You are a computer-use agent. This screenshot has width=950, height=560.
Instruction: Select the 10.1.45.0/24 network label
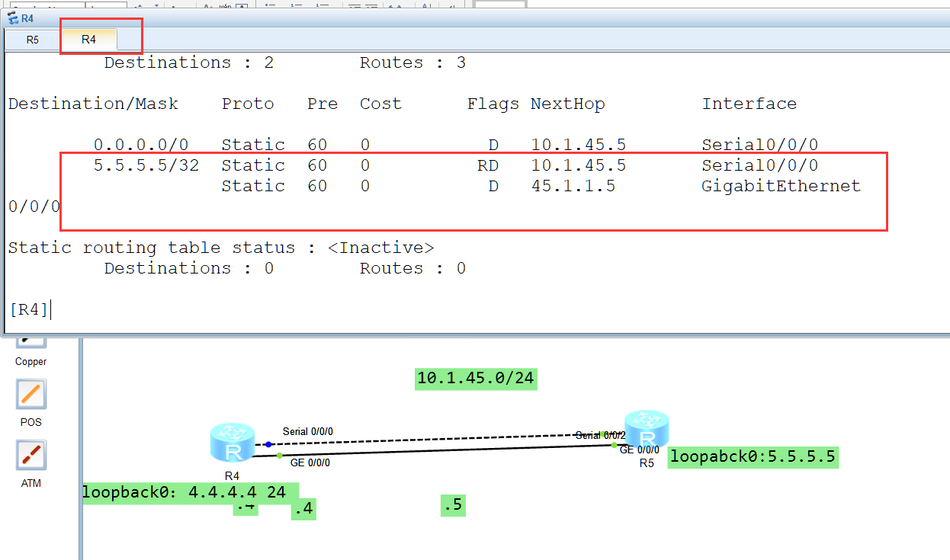pyautogui.click(x=476, y=379)
